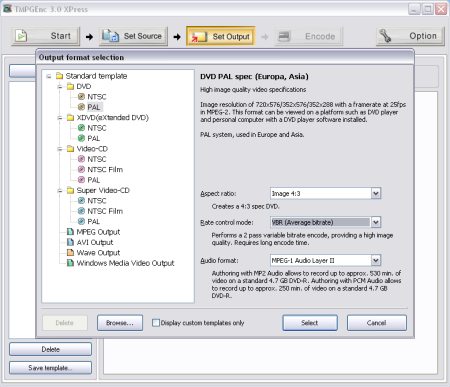Open the Option toolbar button
Image resolution: width=450 pixels, height=387 pixels.
coord(410,36)
